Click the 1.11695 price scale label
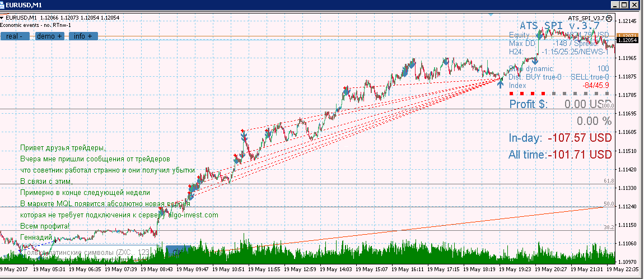 pos(628,113)
